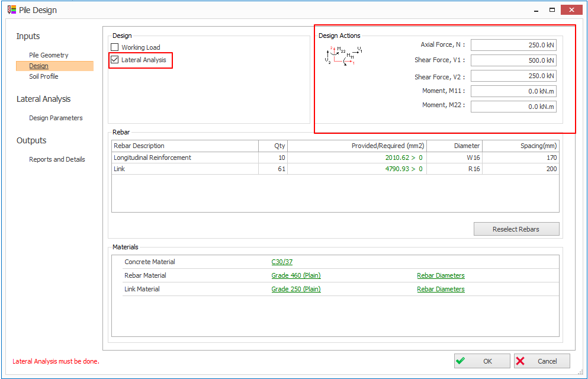The height and width of the screenshot is (379, 588).
Task: Open Rebar Diameters for Link Material
Action: click(x=441, y=289)
